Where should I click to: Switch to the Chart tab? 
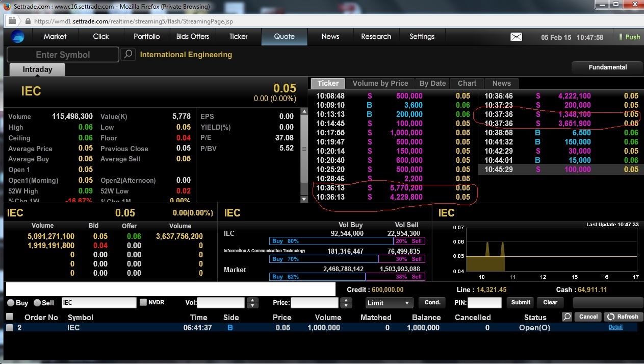467,83
